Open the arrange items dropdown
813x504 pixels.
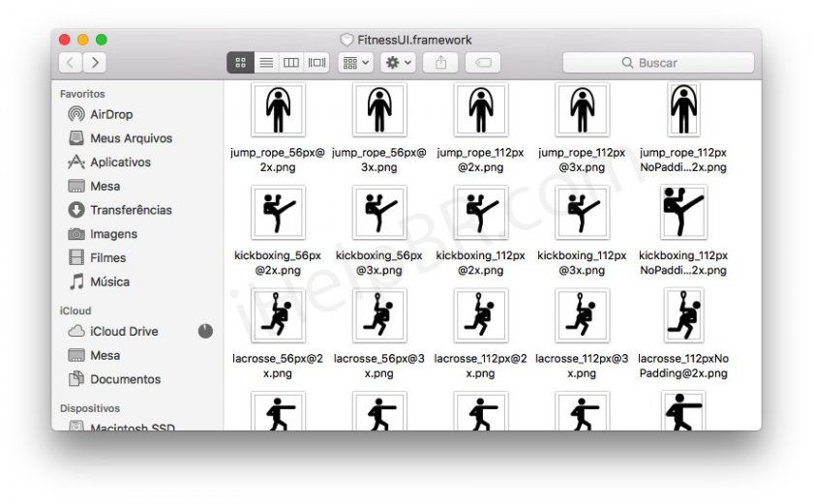pos(355,63)
